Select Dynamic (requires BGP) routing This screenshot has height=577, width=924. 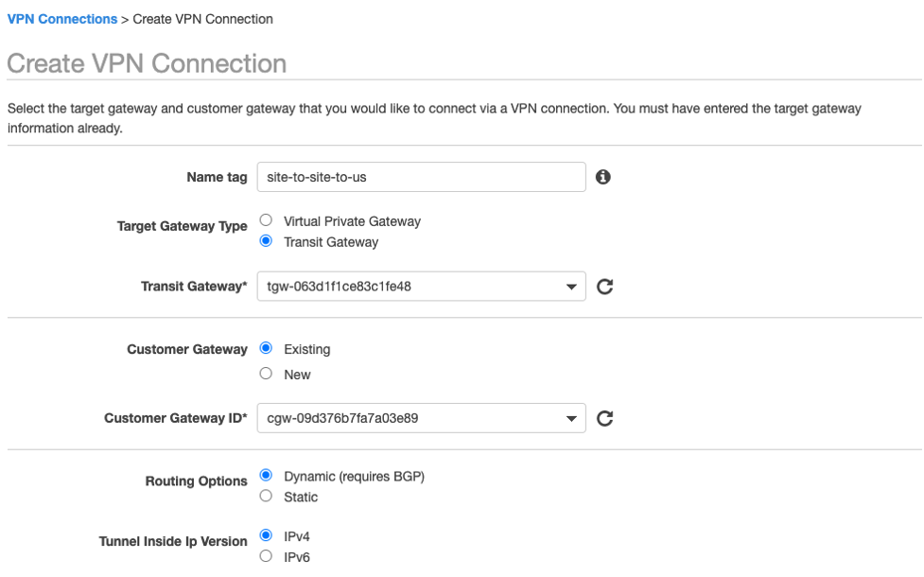click(x=266, y=476)
